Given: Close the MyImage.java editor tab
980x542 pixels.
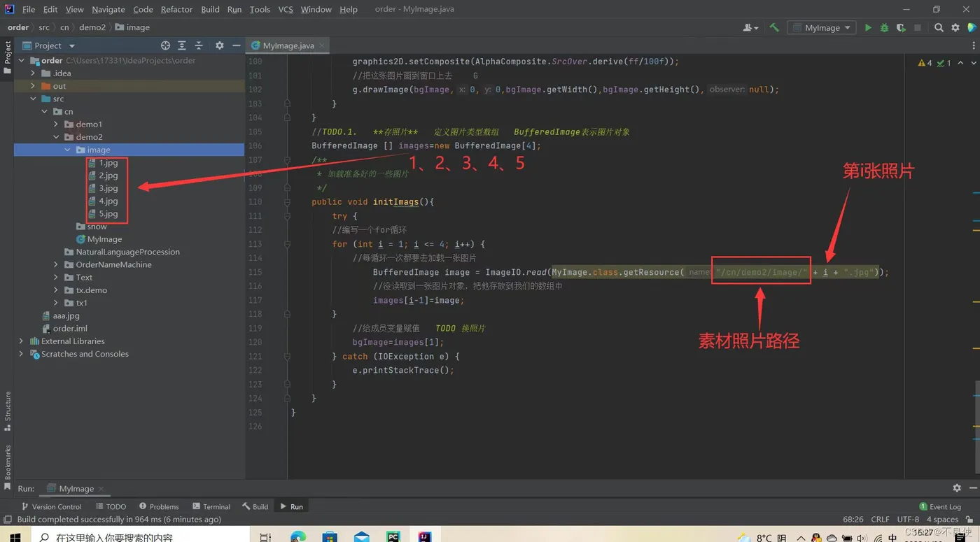Looking at the screenshot, I should pyautogui.click(x=322, y=45).
